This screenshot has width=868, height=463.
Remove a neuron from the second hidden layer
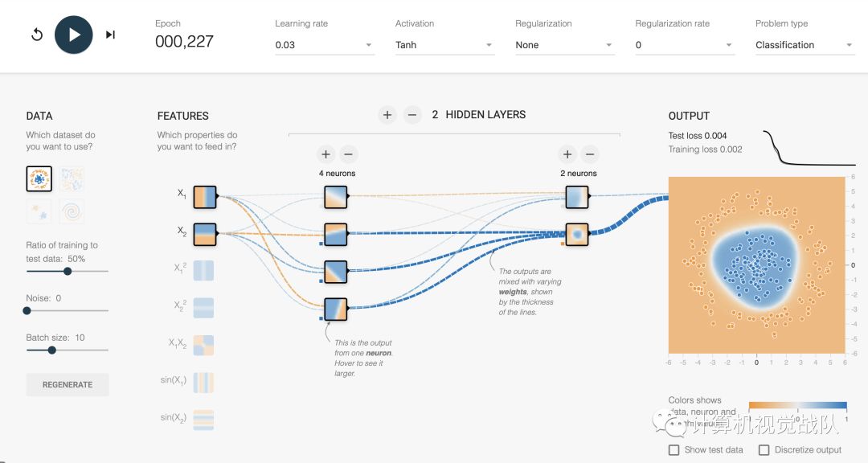click(590, 154)
